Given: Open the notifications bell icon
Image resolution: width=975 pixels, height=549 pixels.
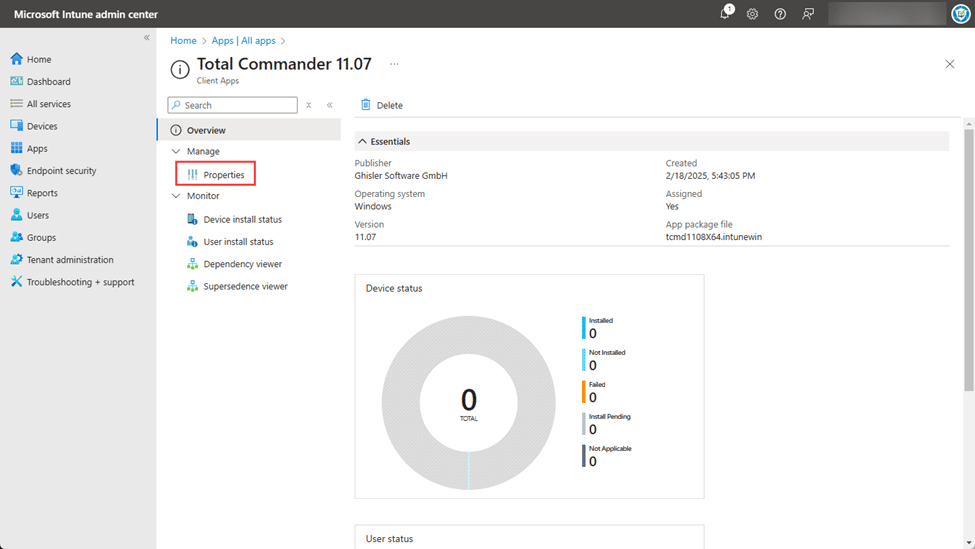Looking at the screenshot, I should tap(725, 14).
